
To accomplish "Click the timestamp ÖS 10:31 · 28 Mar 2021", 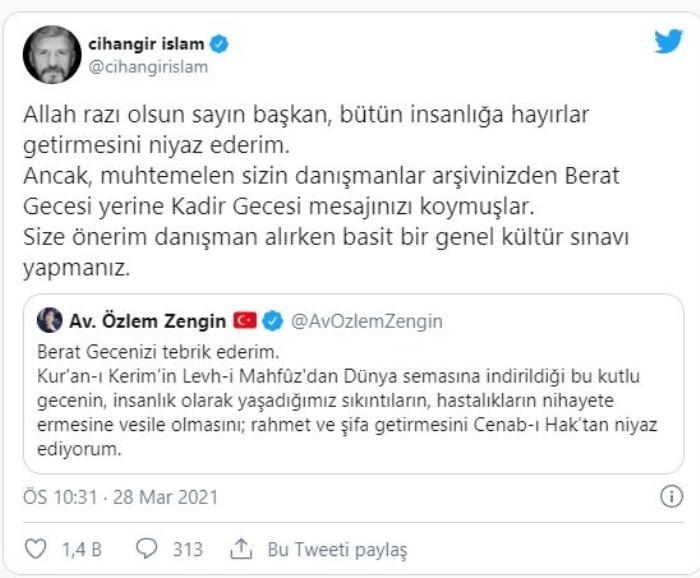I will click(120, 496).
